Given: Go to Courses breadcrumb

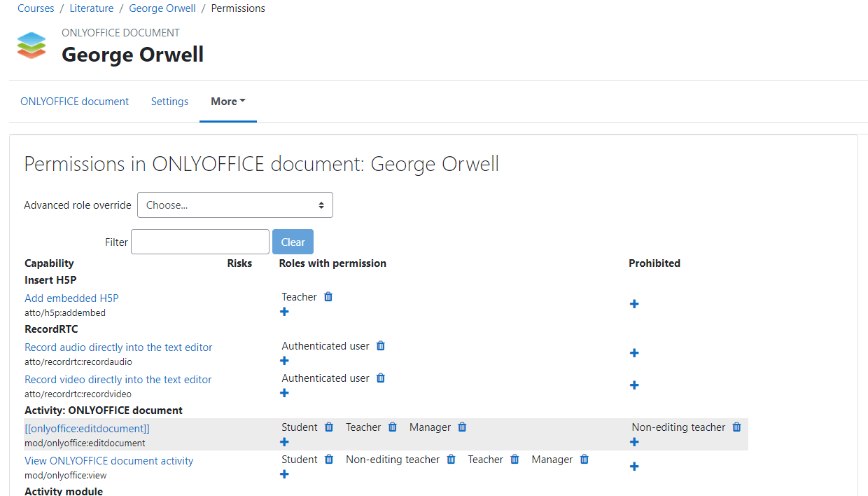Looking at the screenshot, I should 36,8.
